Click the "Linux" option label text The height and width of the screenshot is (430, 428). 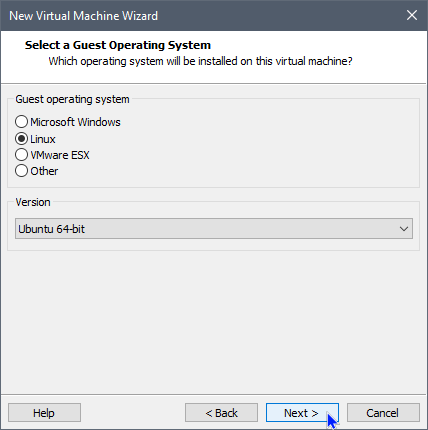(43, 139)
